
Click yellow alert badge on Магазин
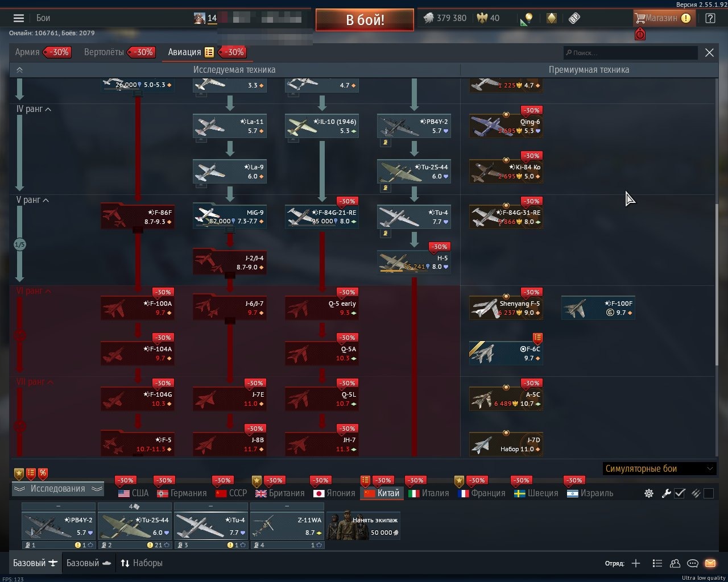pyautogui.click(x=686, y=18)
